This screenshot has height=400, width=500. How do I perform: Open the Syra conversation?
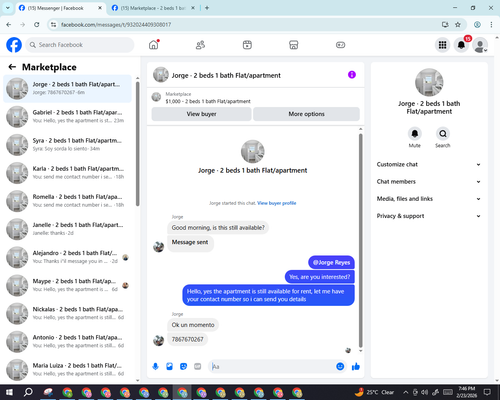[68, 145]
